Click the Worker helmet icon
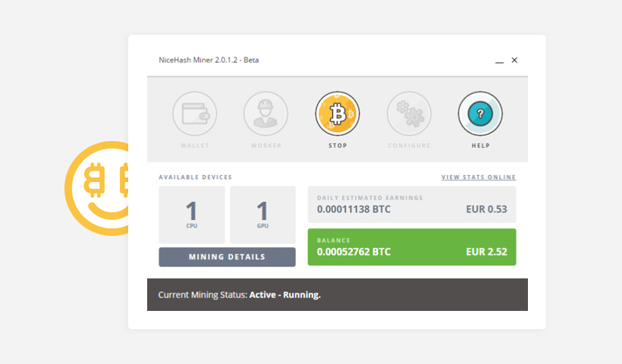This screenshot has height=364, width=622. tap(265, 114)
